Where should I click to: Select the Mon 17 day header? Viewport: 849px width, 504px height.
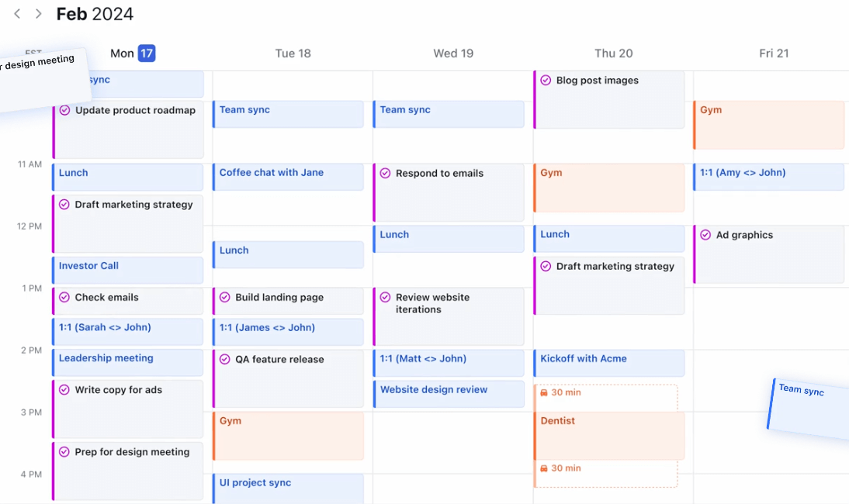point(133,53)
